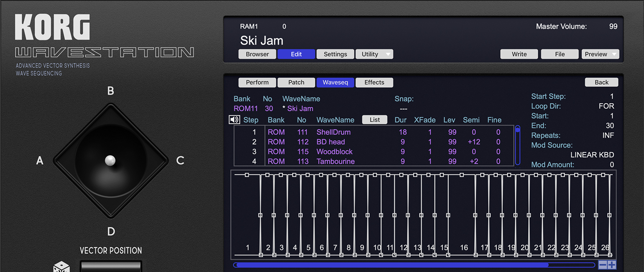Click the minus zoom-out button under the step graph

(603, 264)
